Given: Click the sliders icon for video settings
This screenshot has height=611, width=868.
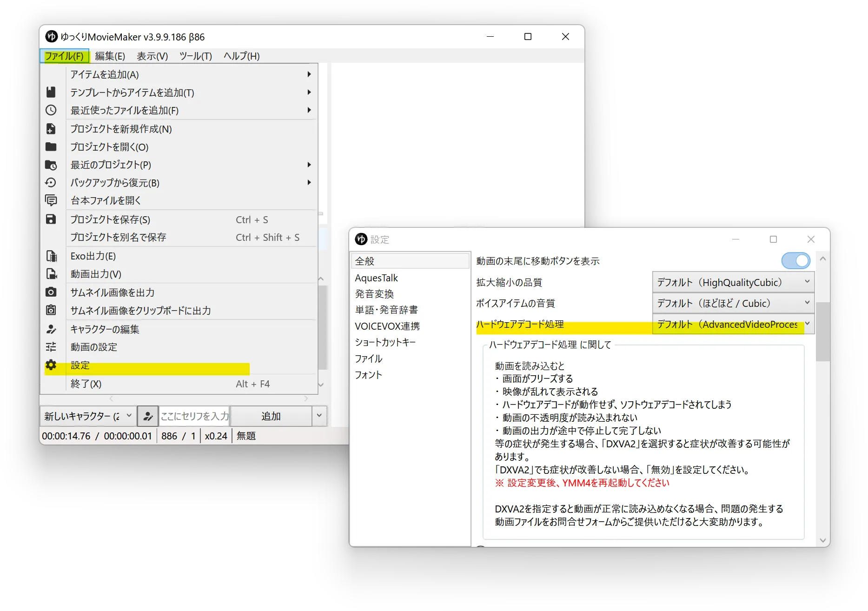Looking at the screenshot, I should coord(51,347).
